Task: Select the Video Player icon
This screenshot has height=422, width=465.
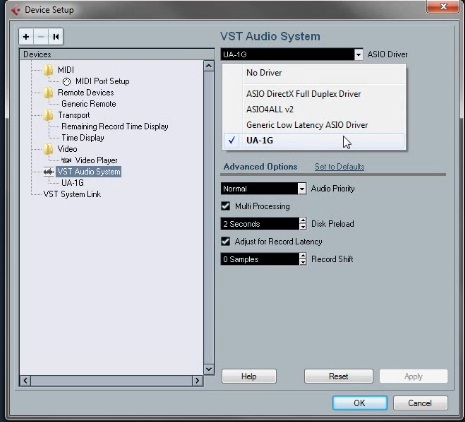Action: pyautogui.click(x=66, y=160)
